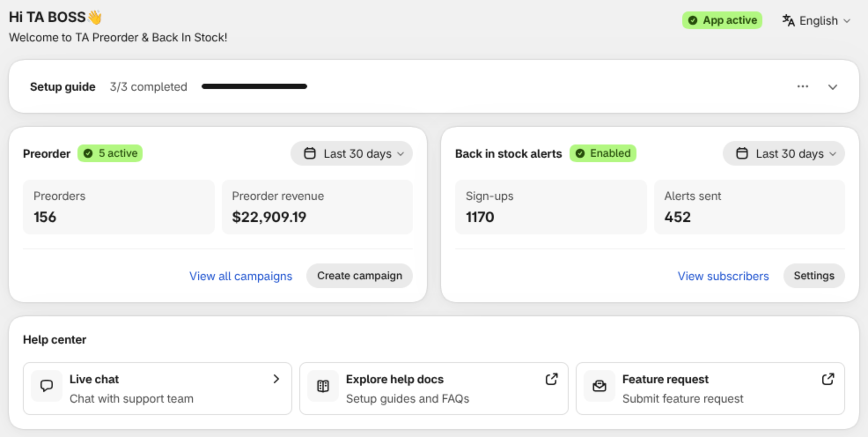This screenshot has height=437, width=868.
Task: Click the translate language icon
Action: point(788,20)
